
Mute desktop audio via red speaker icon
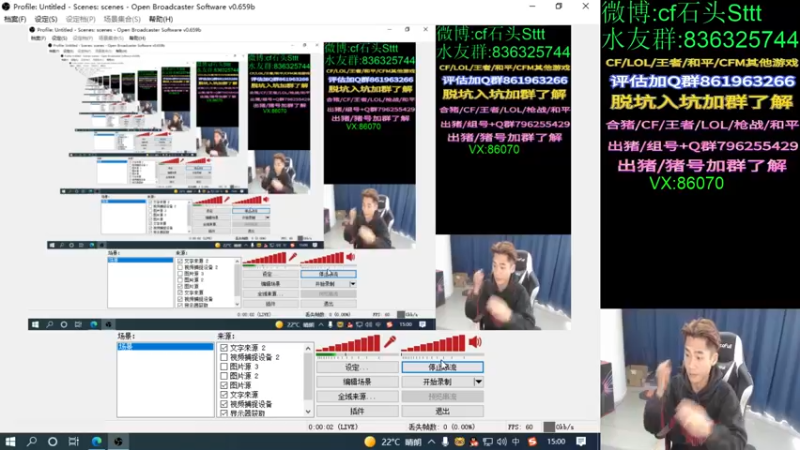coord(475,341)
